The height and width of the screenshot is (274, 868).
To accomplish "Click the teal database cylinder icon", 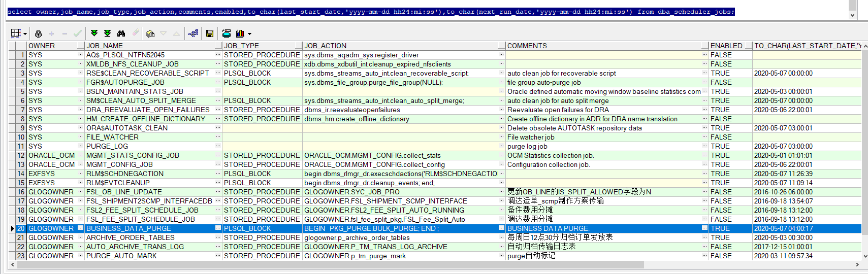I will 227,33.
